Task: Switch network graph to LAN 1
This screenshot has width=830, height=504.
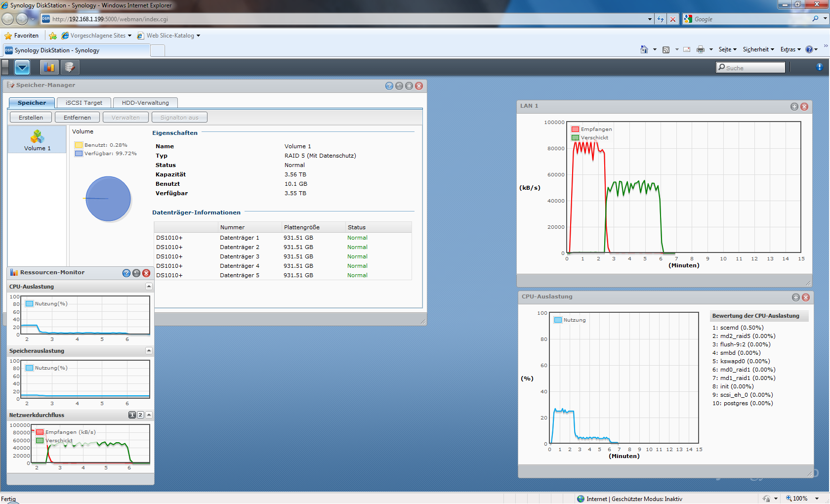Action: pos(132,415)
